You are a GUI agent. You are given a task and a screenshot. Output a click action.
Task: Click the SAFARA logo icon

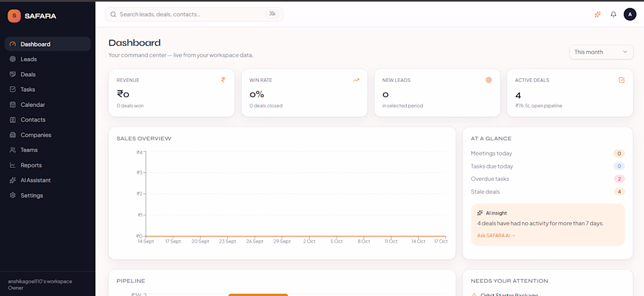point(14,16)
